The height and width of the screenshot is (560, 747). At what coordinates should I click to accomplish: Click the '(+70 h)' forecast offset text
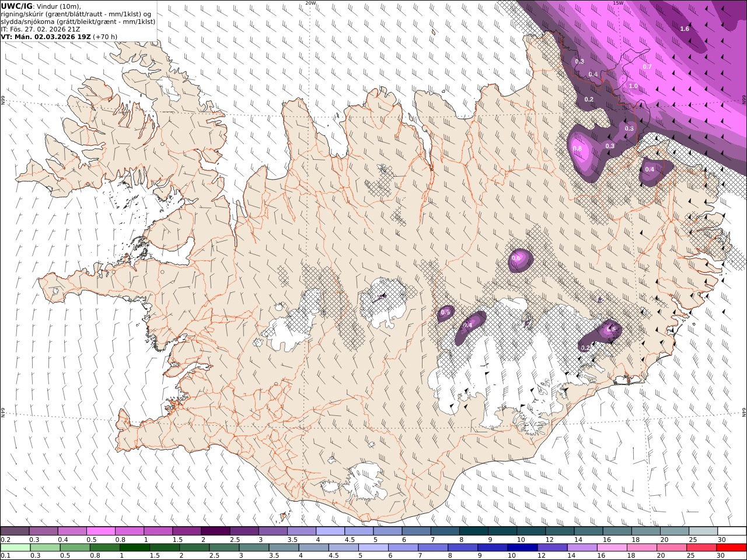105,36
